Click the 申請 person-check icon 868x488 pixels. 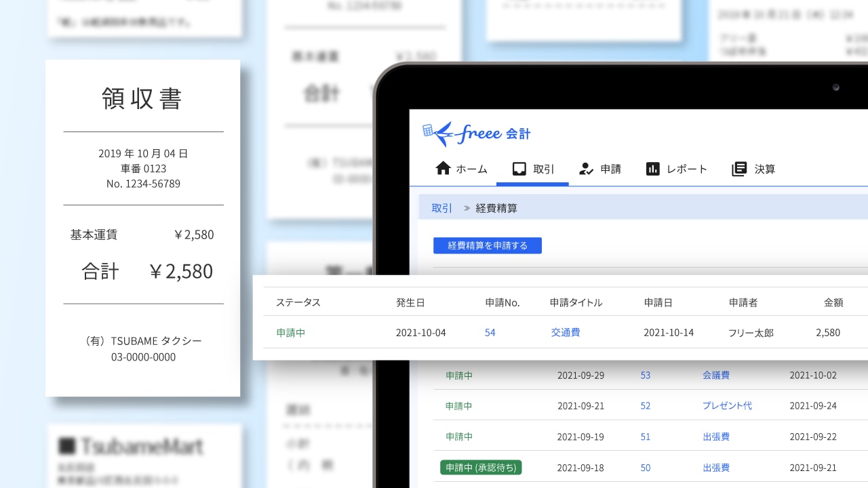click(x=586, y=169)
